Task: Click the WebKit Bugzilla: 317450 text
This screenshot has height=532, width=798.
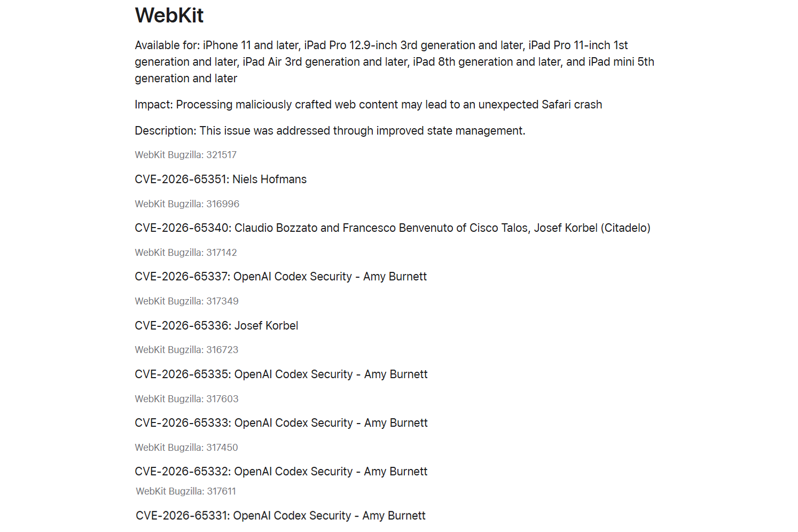Action: pos(186,448)
